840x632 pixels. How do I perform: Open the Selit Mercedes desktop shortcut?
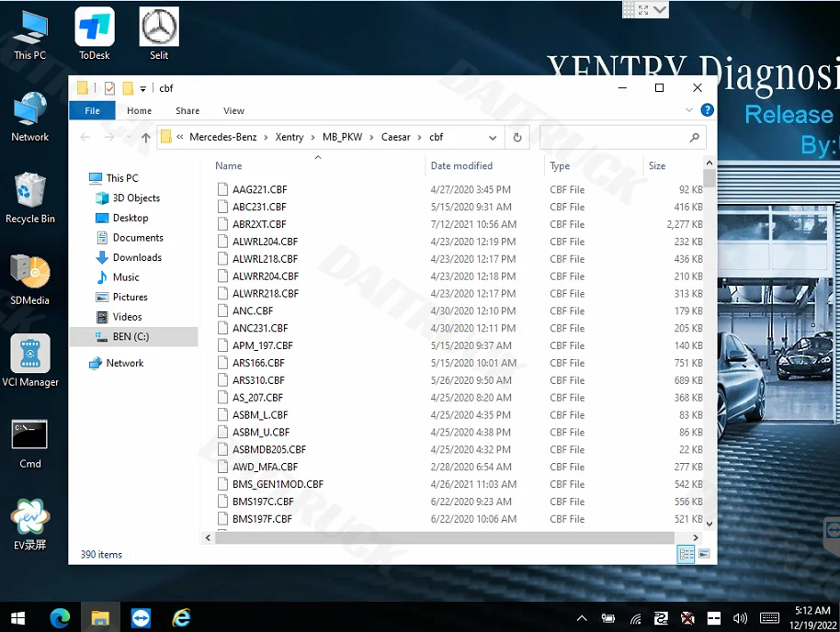coord(159,35)
